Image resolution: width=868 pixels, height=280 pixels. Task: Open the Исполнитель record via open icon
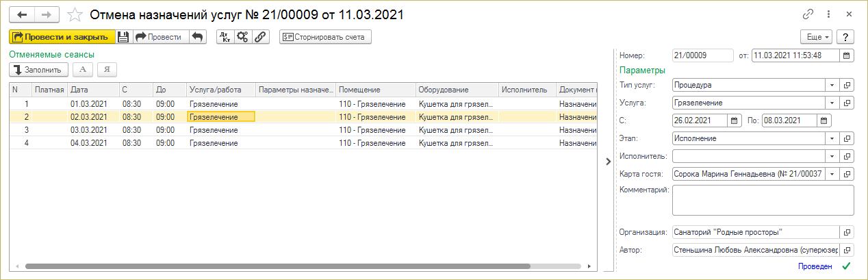[x=847, y=156]
